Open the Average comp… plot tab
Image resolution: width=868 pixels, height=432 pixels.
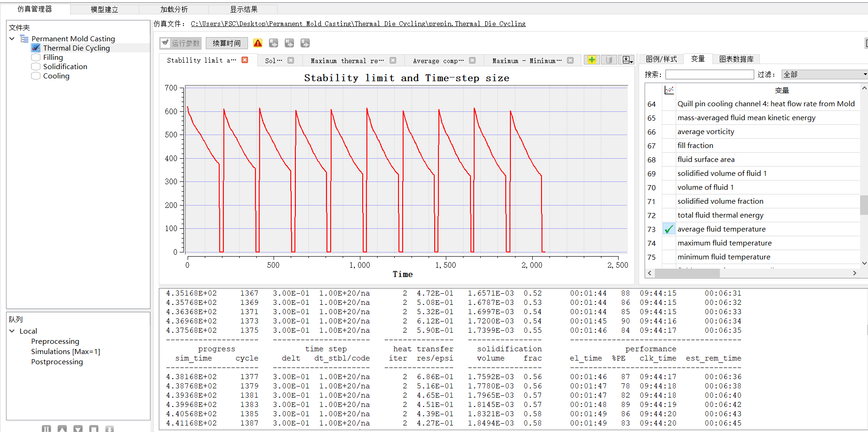438,60
